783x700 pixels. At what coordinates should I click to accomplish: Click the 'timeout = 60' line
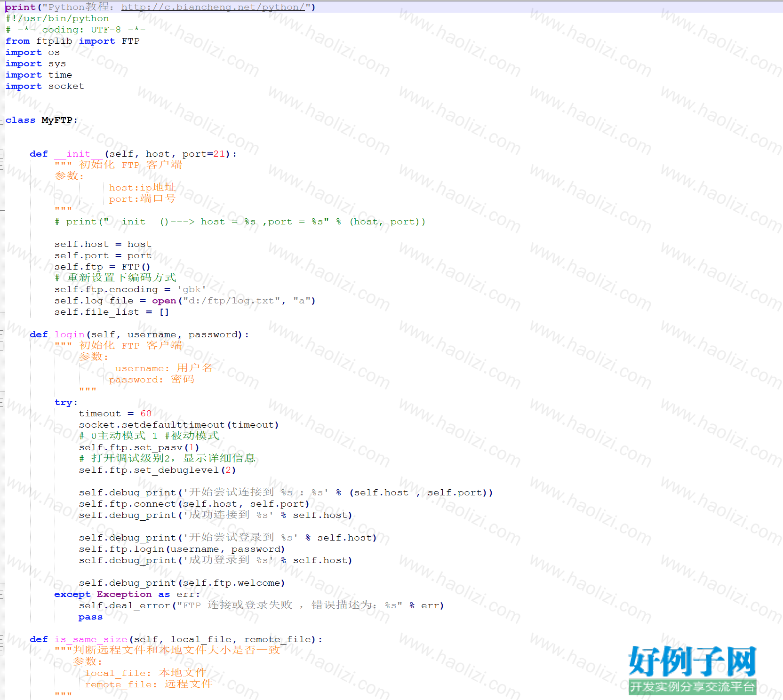pos(115,414)
